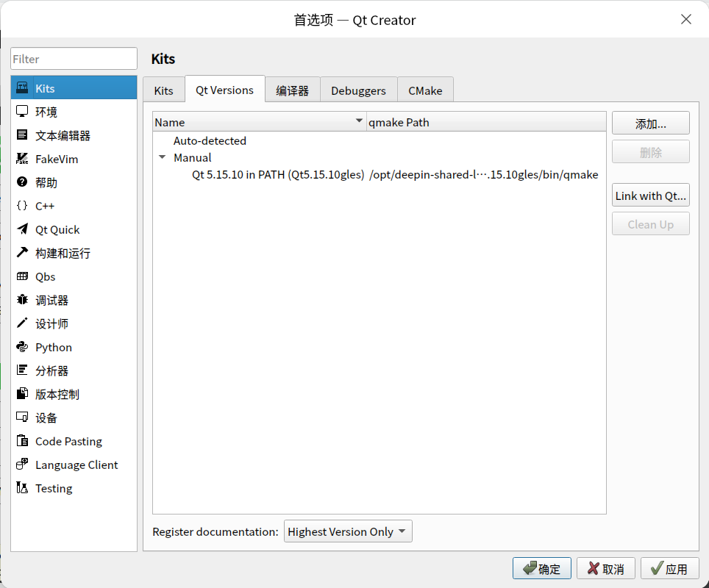Click the /opt/deepin-shared qmake path cell
The height and width of the screenshot is (588, 709).
484,174
